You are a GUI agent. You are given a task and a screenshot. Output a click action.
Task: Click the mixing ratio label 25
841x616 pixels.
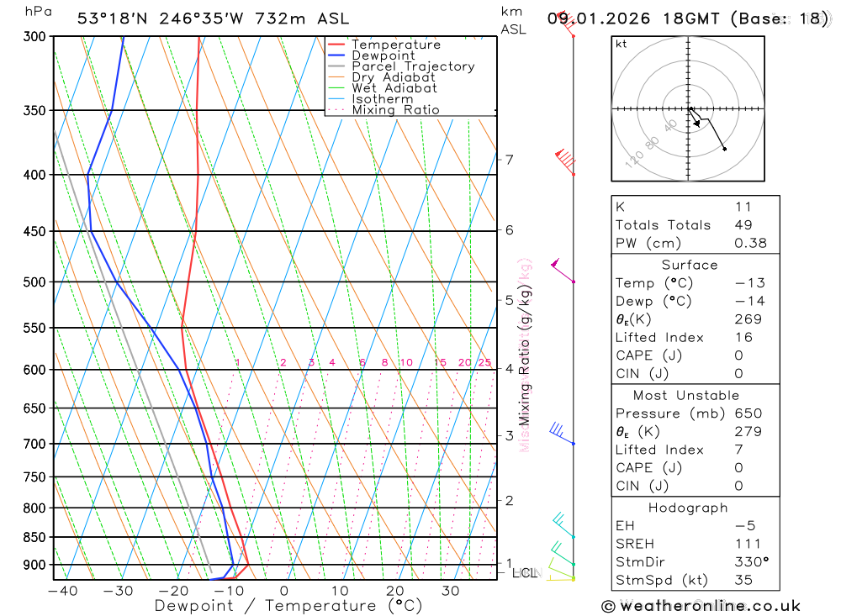click(485, 363)
